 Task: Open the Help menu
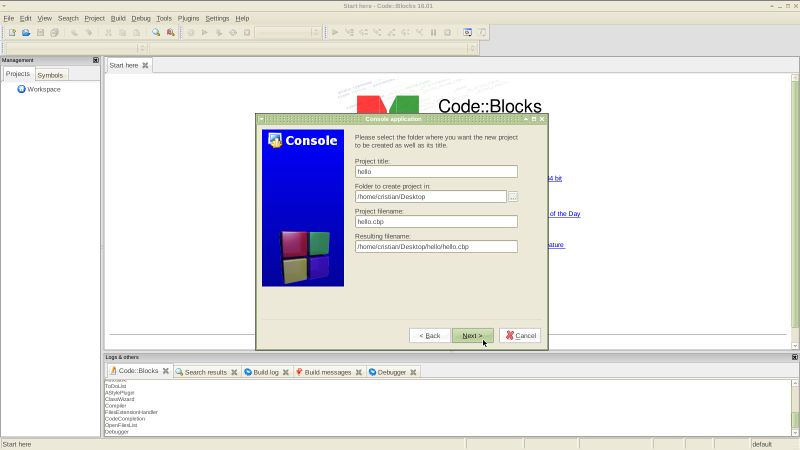tap(242, 18)
